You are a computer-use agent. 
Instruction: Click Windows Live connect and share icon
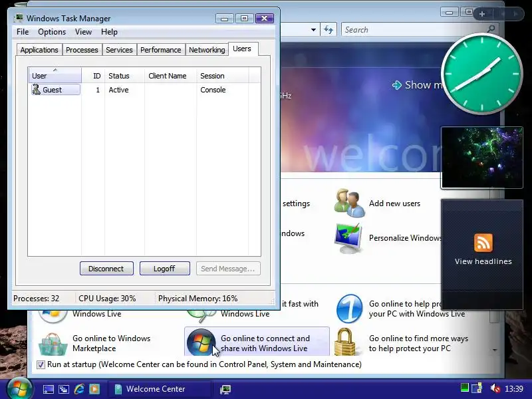click(x=201, y=342)
